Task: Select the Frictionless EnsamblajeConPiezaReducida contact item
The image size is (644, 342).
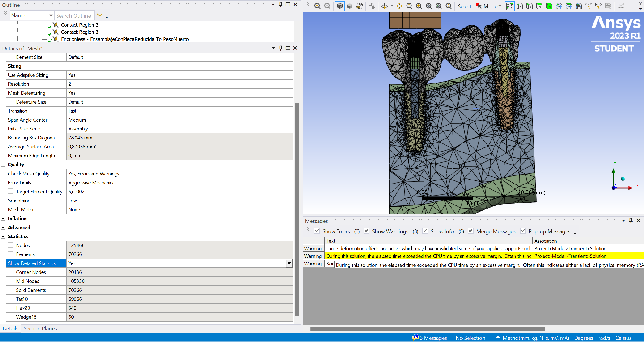Action: (x=125, y=39)
